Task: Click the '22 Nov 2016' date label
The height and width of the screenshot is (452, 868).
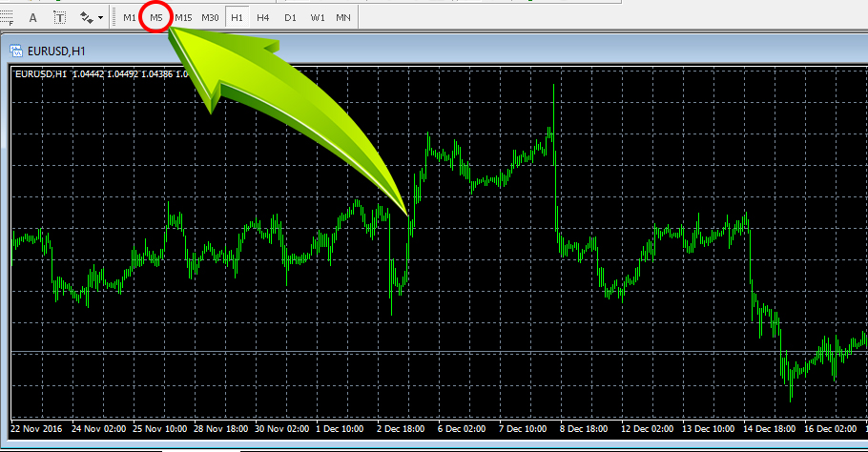Action: [36, 429]
